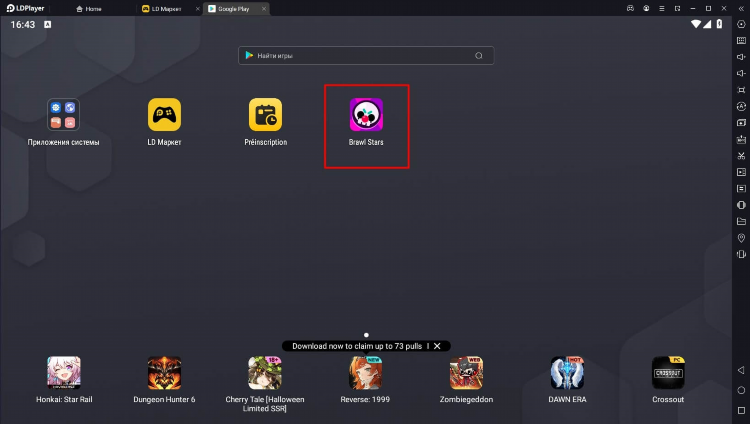The height and width of the screenshot is (424, 750).
Task: Open the Приложения системы folder
Action: 63,114
